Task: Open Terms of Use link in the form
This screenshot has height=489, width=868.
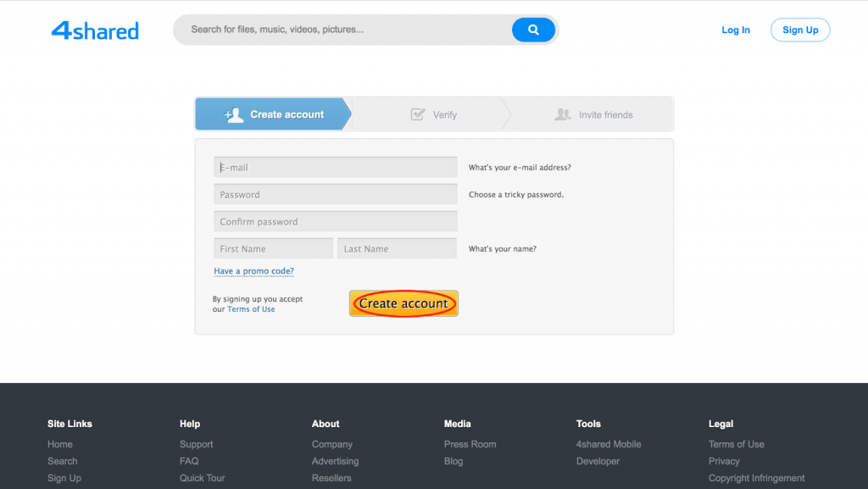Action: tap(251, 309)
